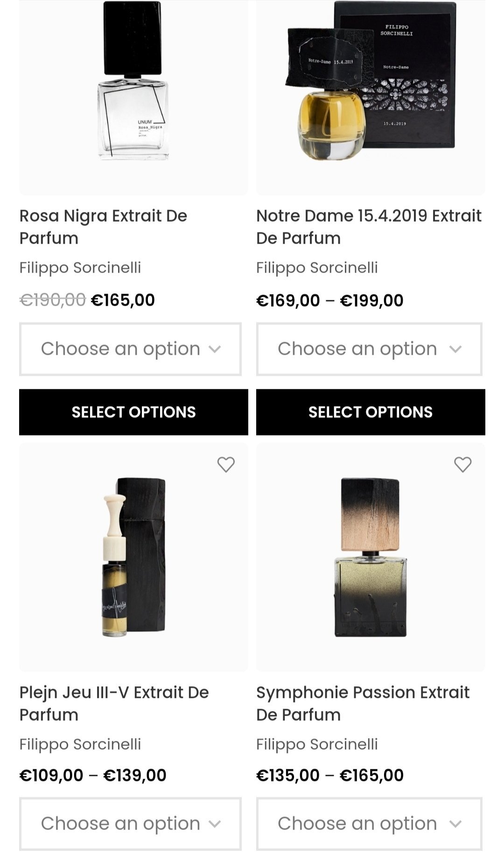Open Rosa Nigra options dropdown
Image resolution: width=504 pixels, height=859 pixels.
(x=130, y=349)
